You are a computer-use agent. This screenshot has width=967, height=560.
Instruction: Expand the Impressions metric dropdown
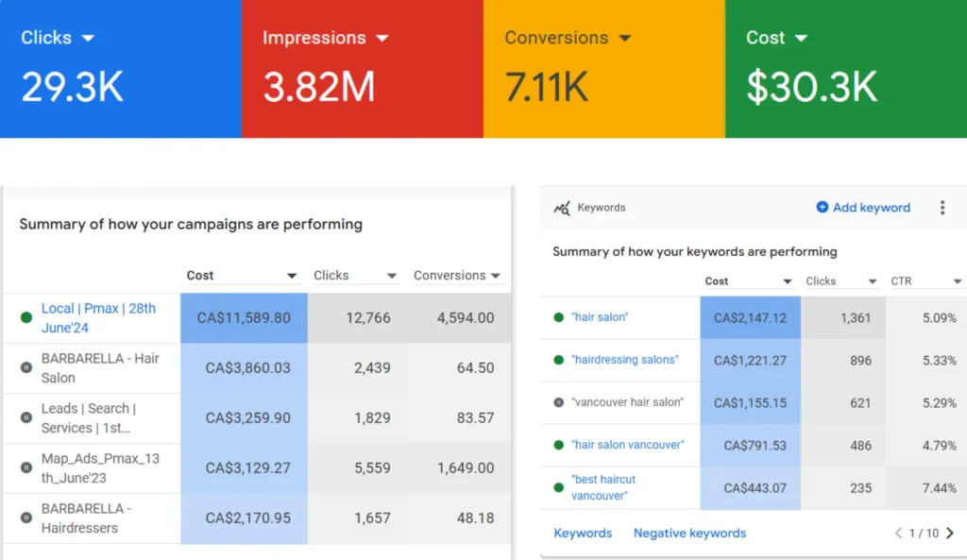pyautogui.click(x=382, y=39)
